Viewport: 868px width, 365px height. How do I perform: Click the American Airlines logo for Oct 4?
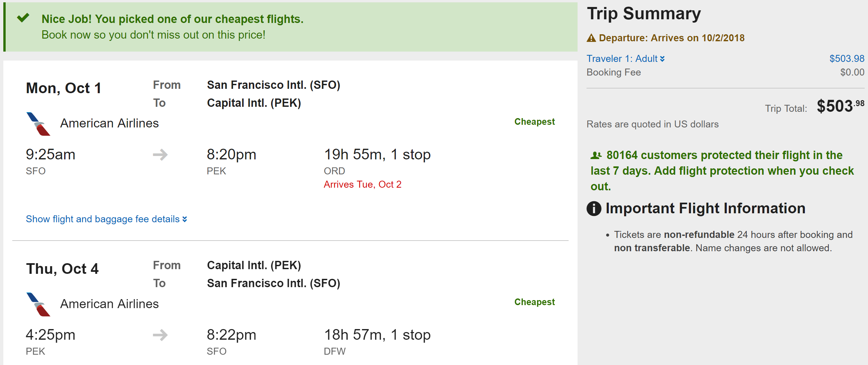click(38, 304)
